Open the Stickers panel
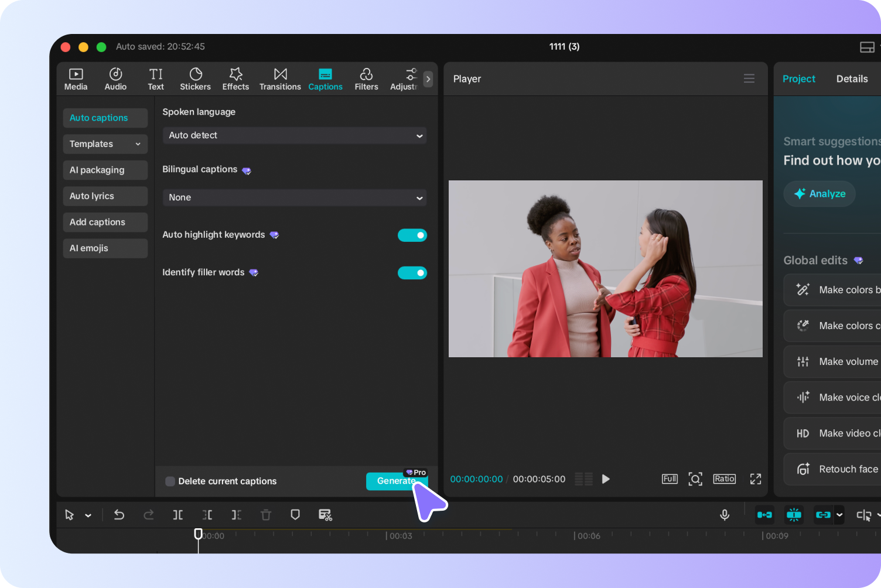Image resolution: width=881 pixels, height=588 pixels. [195, 78]
